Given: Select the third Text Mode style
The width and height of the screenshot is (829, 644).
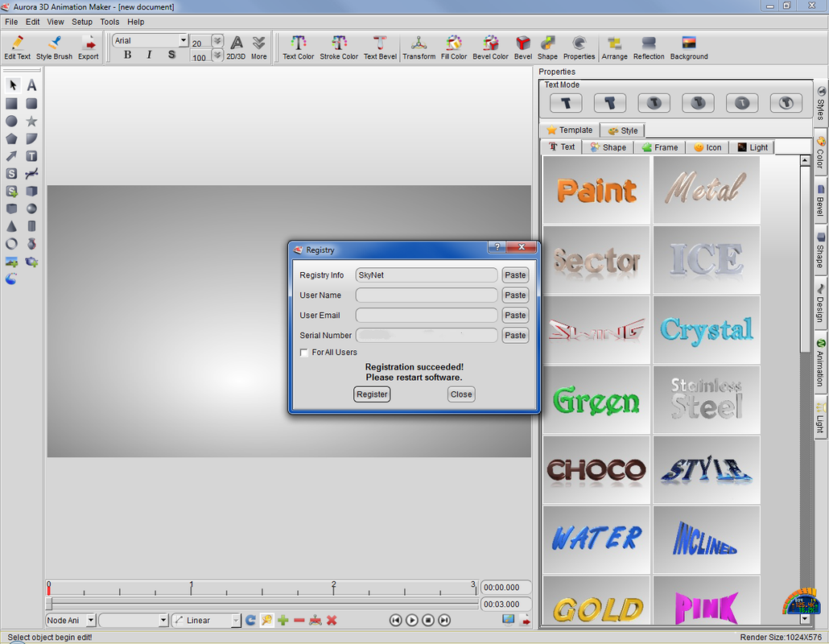Looking at the screenshot, I should [x=654, y=103].
